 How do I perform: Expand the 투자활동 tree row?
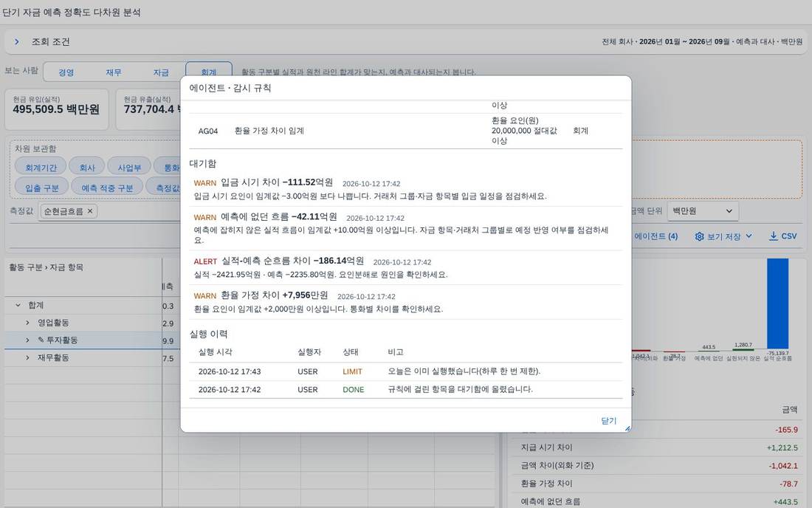coord(27,340)
